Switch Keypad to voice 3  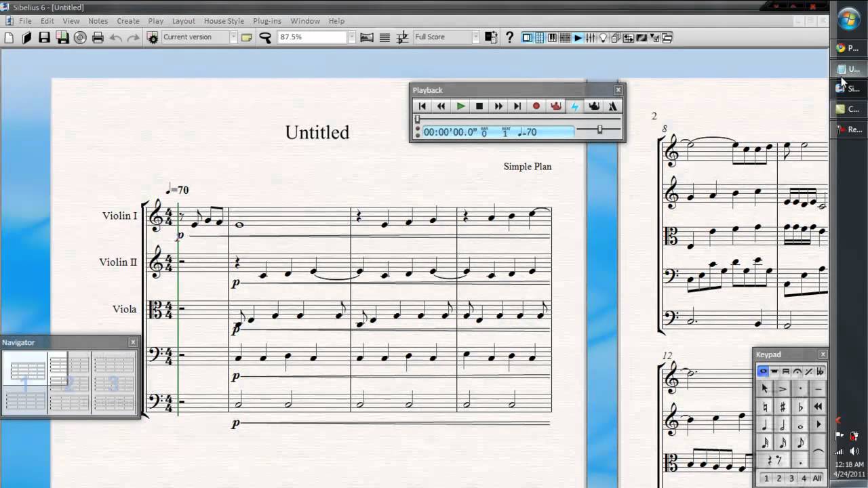(791, 478)
